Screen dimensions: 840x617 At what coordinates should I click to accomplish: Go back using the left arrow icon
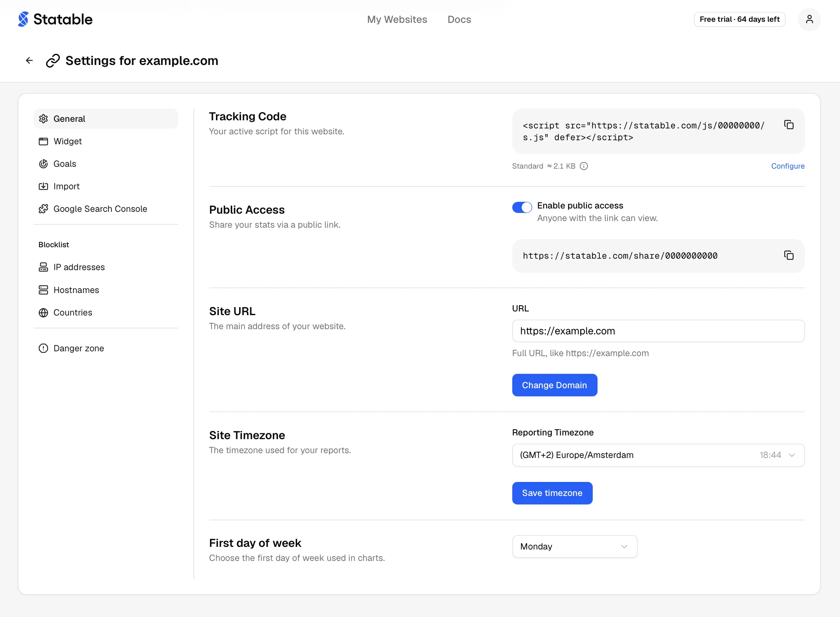(29, 61)
